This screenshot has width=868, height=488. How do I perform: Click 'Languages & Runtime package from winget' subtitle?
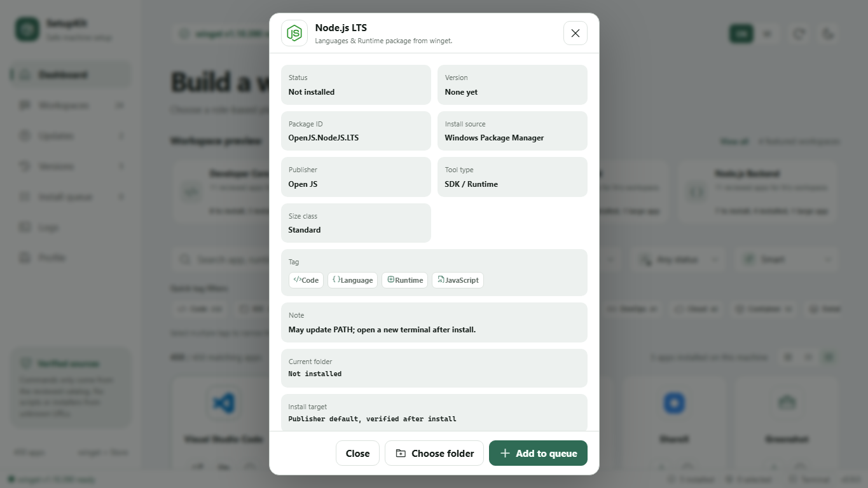point(383,41)
